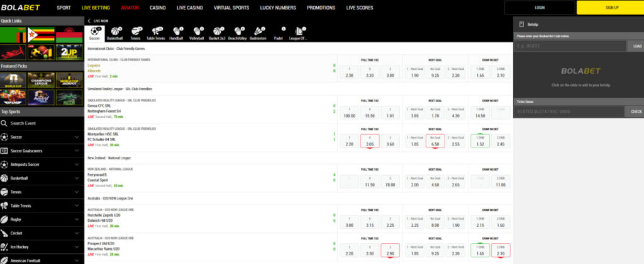
Task: Click the Malawi flag quick link
Action: [x=69, y=35]
